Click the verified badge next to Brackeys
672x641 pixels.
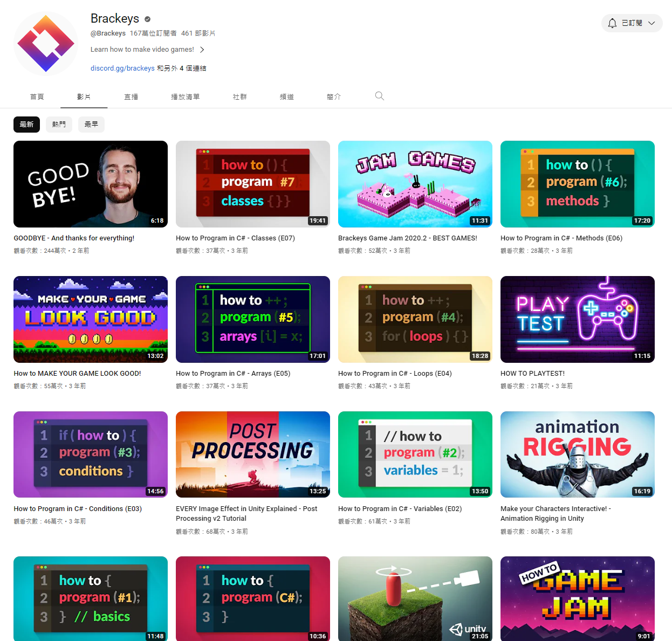click(x=147, y=19)
